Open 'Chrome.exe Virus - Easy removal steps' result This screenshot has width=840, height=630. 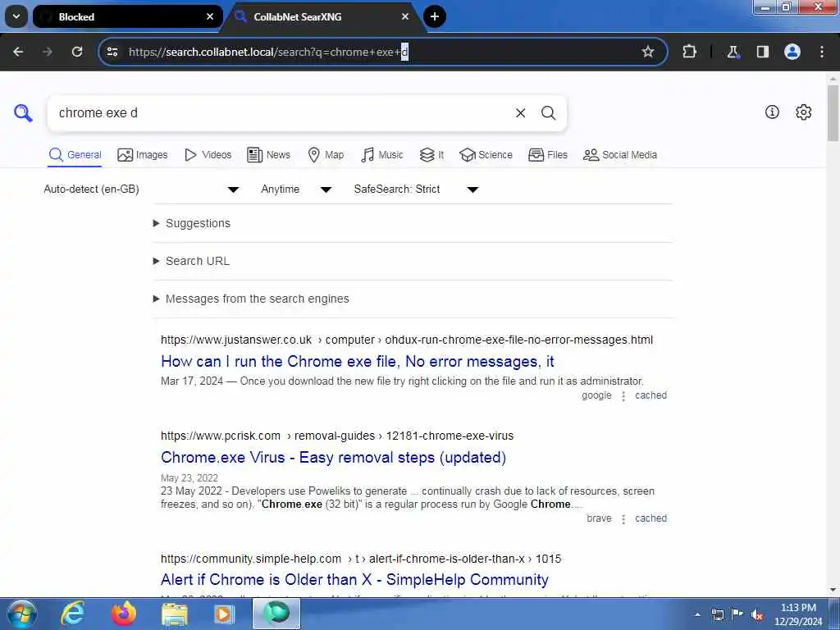coord(333,458)
